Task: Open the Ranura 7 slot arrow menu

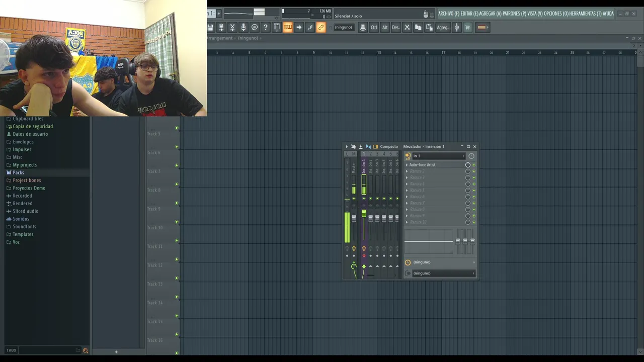Action: click(x=407, y=203)
